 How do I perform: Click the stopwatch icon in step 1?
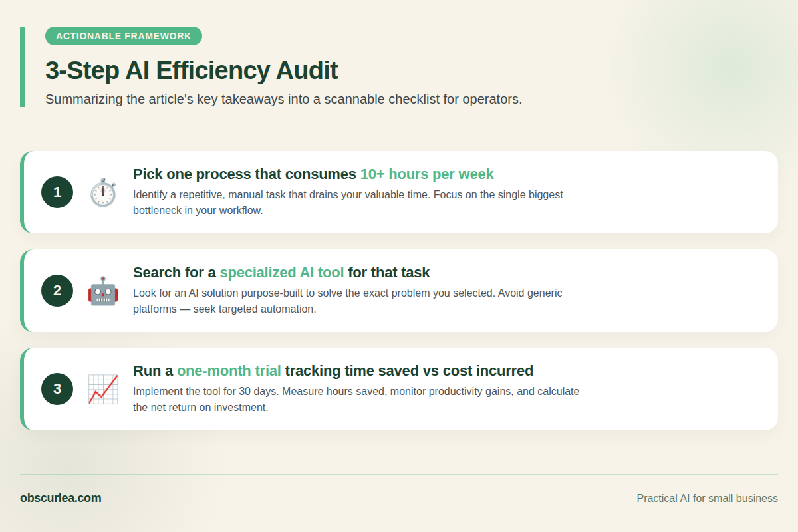pyautogui.click(x=103, y=192)
